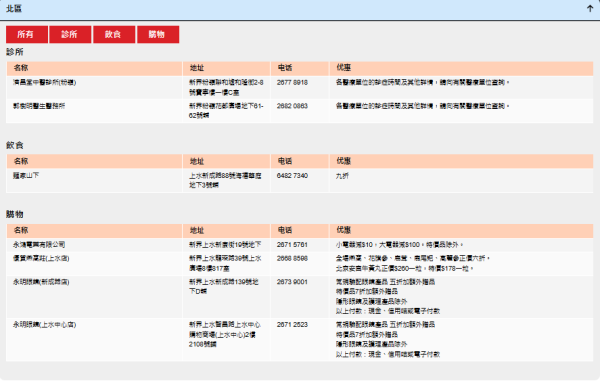Click the 北區 header title
This screenshot has height=383, width=600.
[x=14, y=9]
